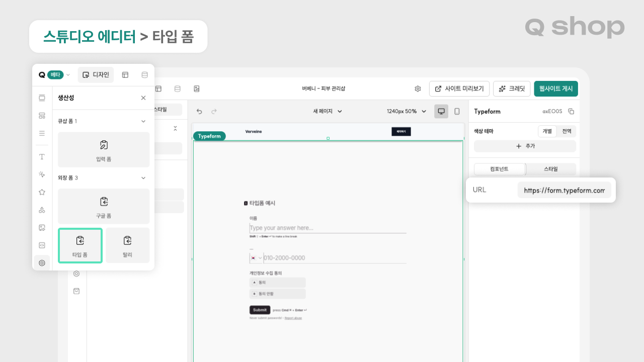This screenshot has height=362, width=644.
Task: Click the database icon in the main top bar
Action: 177,88
